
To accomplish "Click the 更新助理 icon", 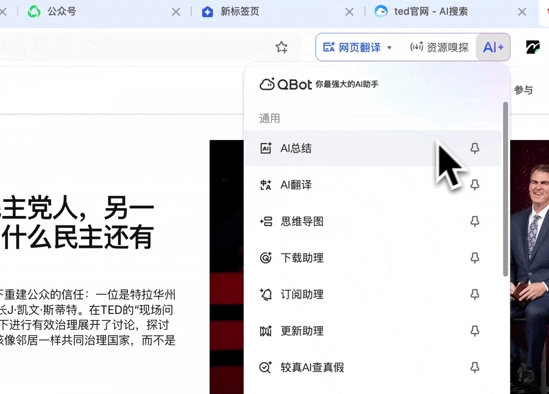I will pos(266,331).
